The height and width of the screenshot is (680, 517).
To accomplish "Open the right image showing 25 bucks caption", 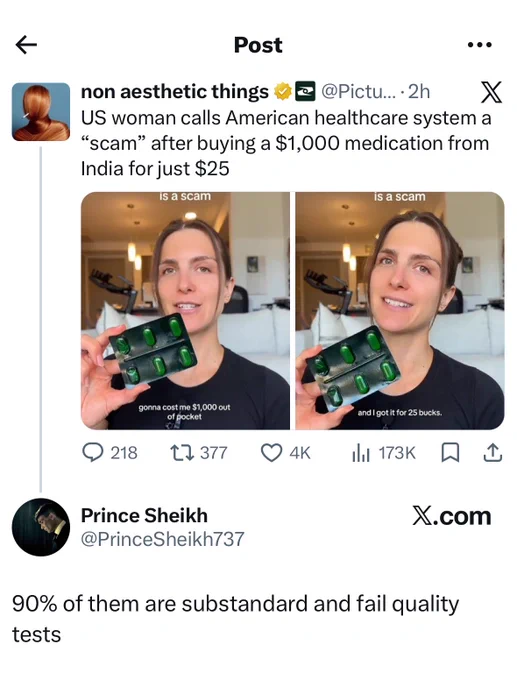I will point(400,311).
